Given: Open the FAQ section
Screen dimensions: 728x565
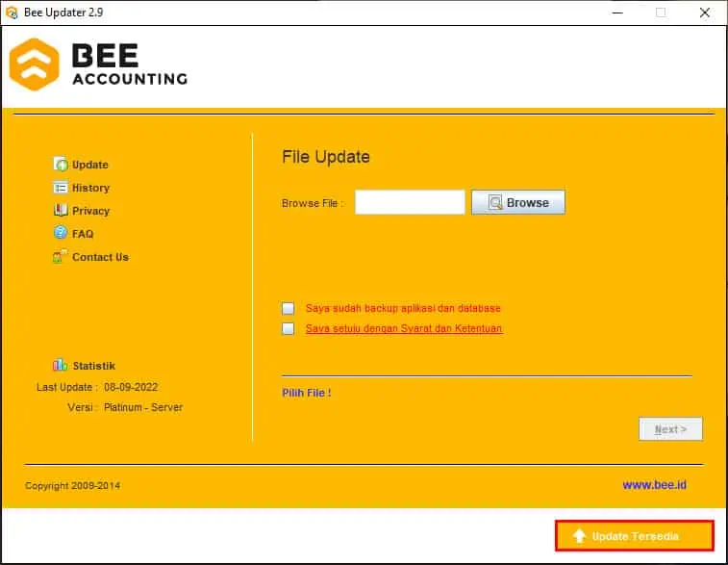Looking at the screenshot, I should (x=83, y=234).
